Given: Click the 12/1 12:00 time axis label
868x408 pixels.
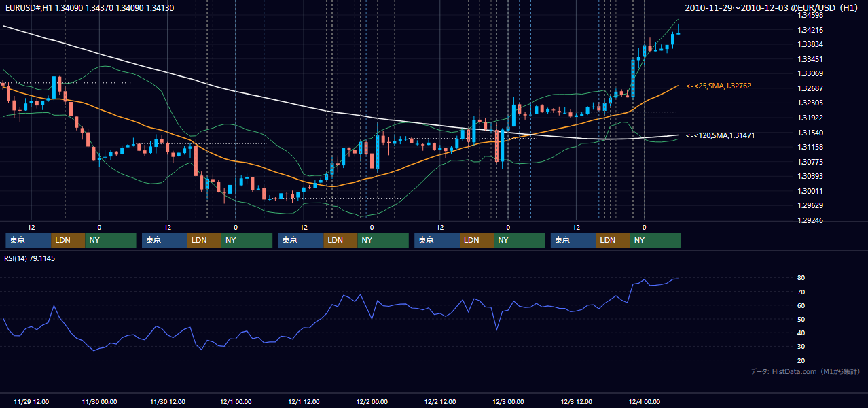Looking at the screenshot, I should 304,401.
